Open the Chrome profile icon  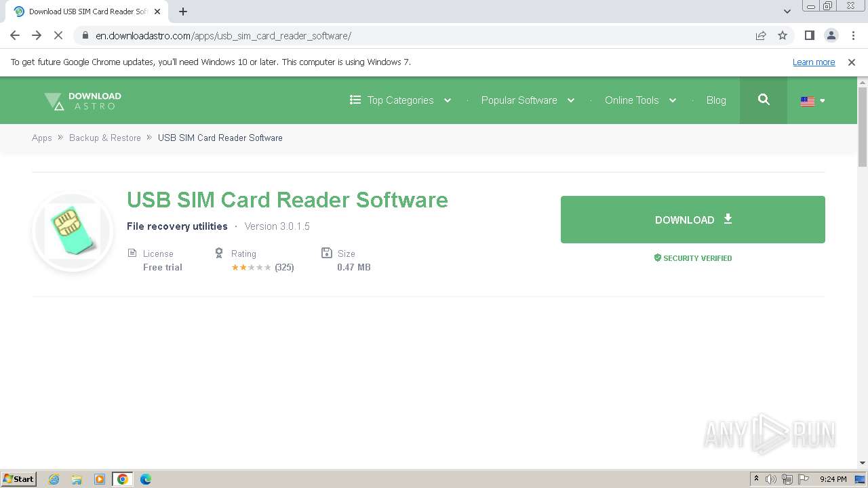[831, 36]
